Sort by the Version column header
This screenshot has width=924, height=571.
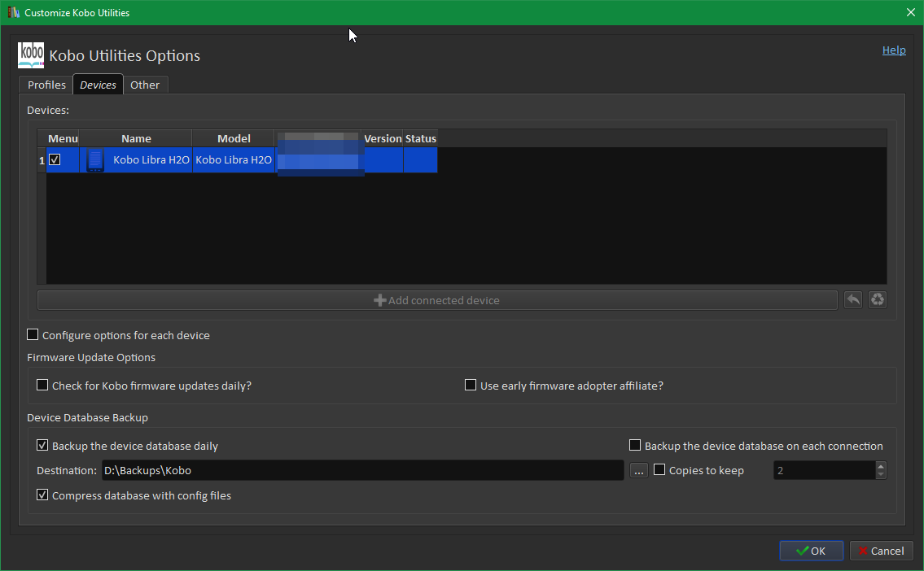pyautogui.click(x=383, y=138)
